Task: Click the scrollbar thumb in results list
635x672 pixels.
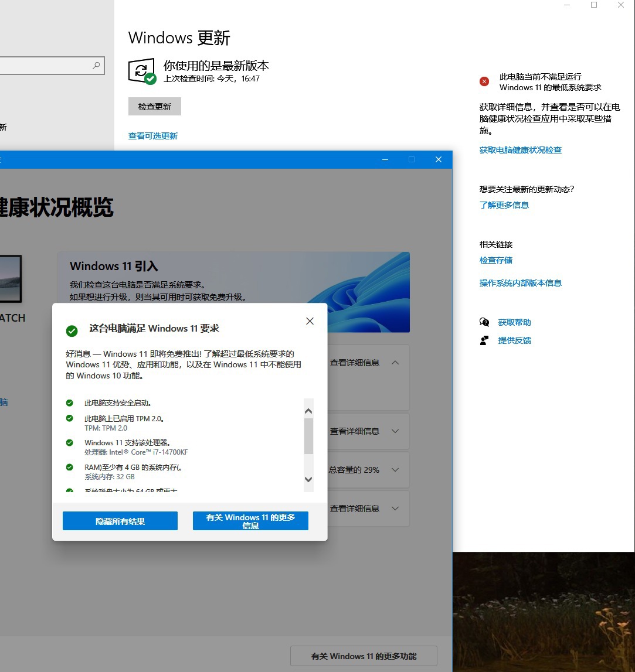Action: click(308, 435)
